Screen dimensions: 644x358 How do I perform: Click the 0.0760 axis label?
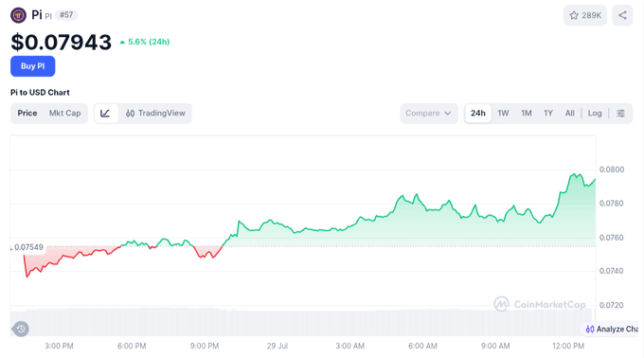612,238
